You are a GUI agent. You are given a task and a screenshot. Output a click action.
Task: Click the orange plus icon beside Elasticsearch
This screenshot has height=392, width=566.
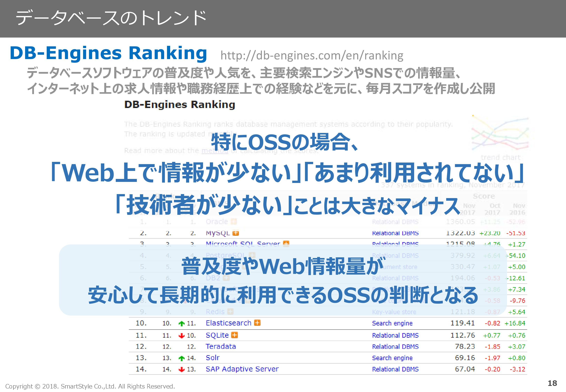(257, 323)
